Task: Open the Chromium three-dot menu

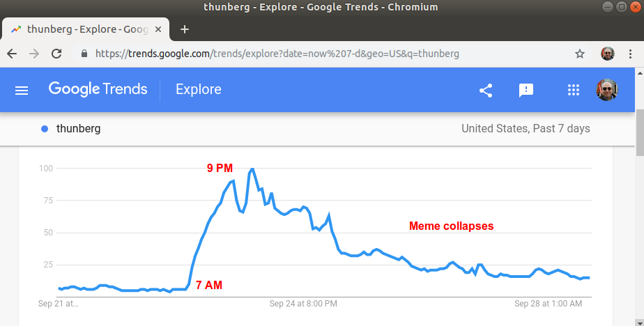Action: pyautogui.click(x=631, y=54)
